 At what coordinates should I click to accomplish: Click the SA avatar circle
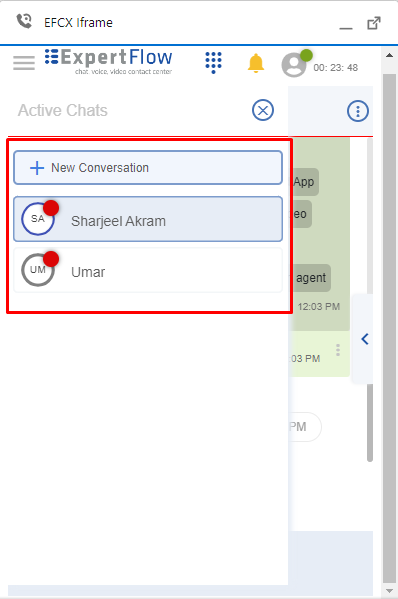[x=37, y=219]
